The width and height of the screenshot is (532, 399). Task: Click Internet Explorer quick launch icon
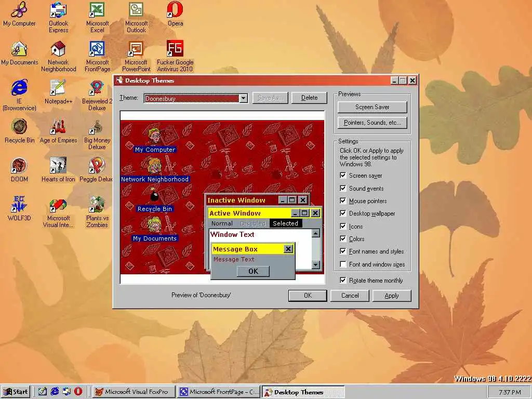55,391
